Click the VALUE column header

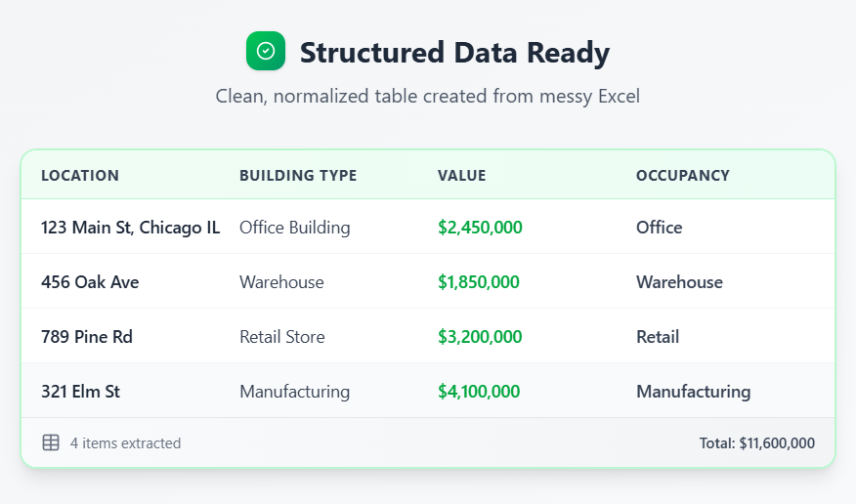click(x=461, y=176)
